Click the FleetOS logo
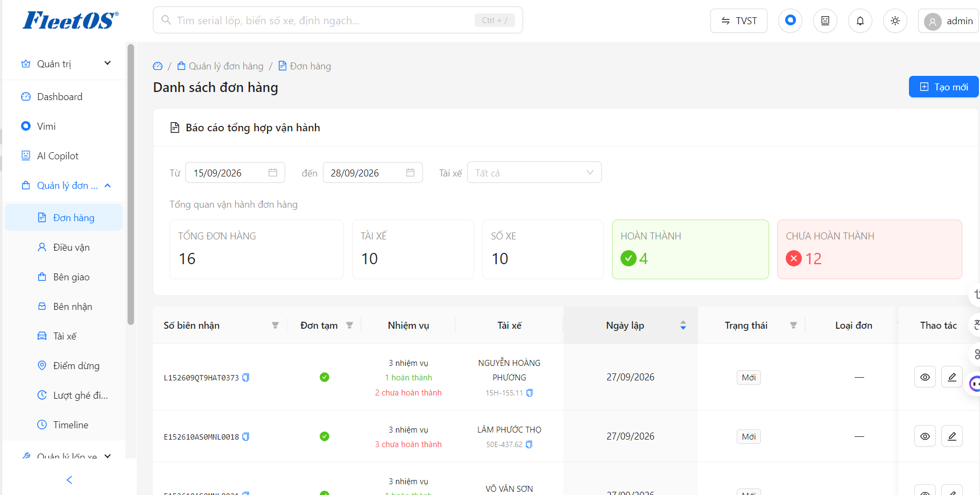The image size is (980, 495). point(70,20)
